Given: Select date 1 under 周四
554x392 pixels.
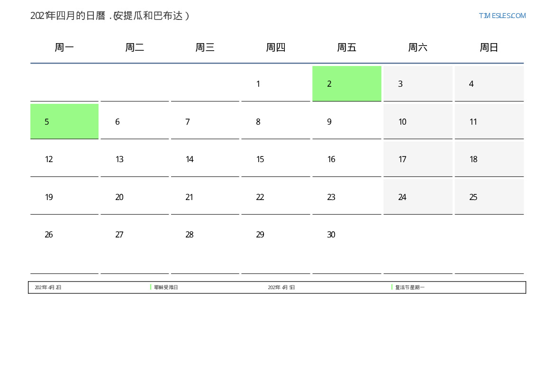Looking at the screenshot, I should 258,84.
